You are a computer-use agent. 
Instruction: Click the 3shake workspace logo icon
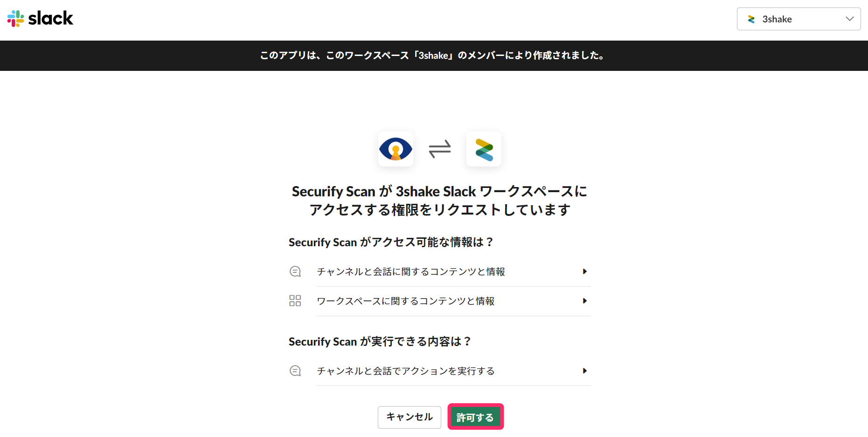484,149
